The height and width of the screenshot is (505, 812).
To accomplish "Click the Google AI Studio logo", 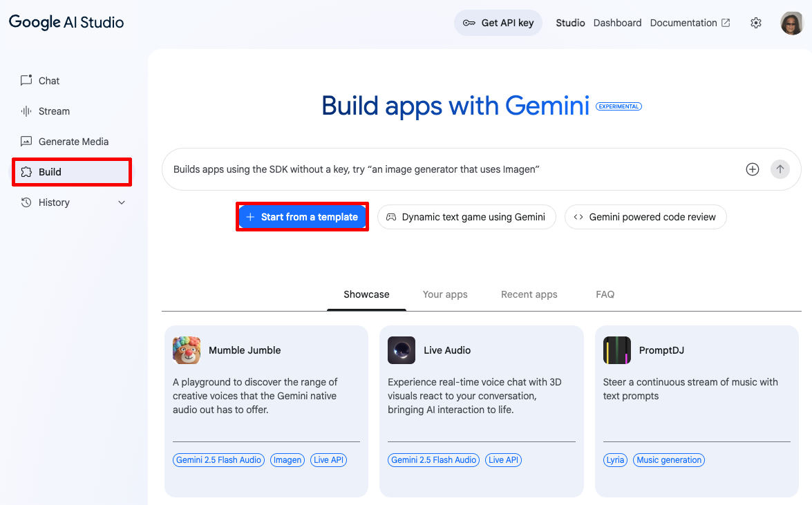I will (66, 22).
